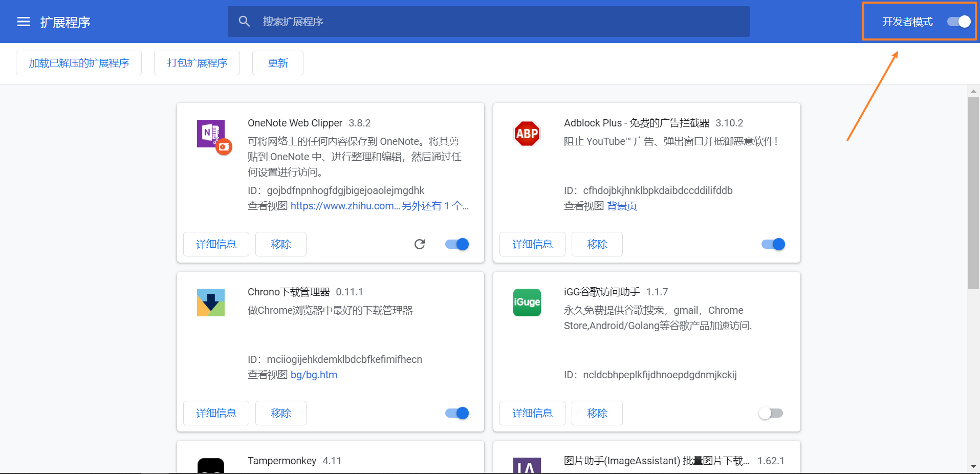Click the Chrono下载管理器 0.11.1 title

tap(305, 292)
